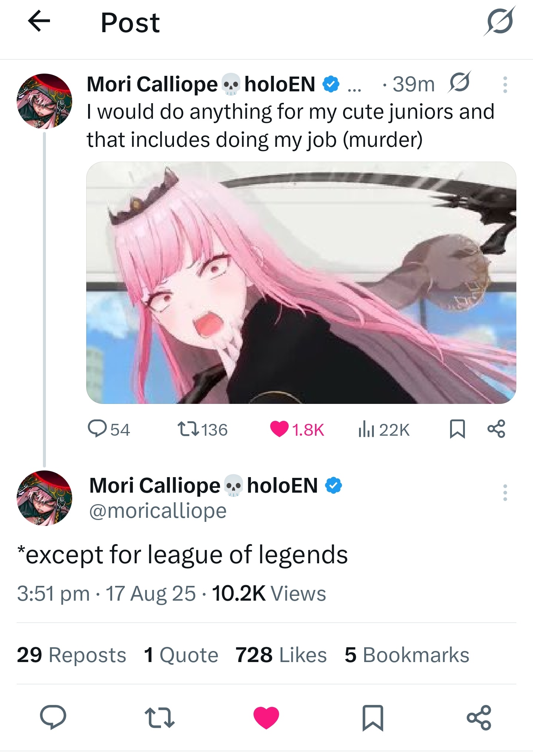
Task: View the 29 Reposts list
Action: coord(71,655)
